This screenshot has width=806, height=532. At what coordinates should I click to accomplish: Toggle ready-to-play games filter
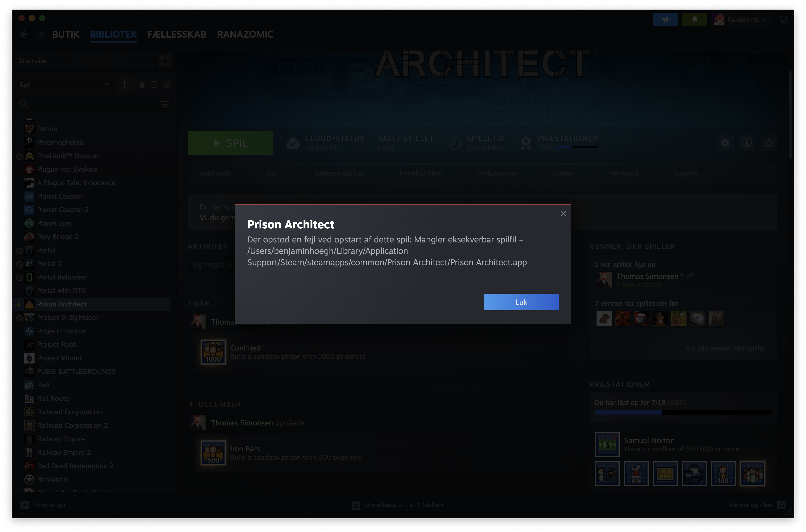167,85
